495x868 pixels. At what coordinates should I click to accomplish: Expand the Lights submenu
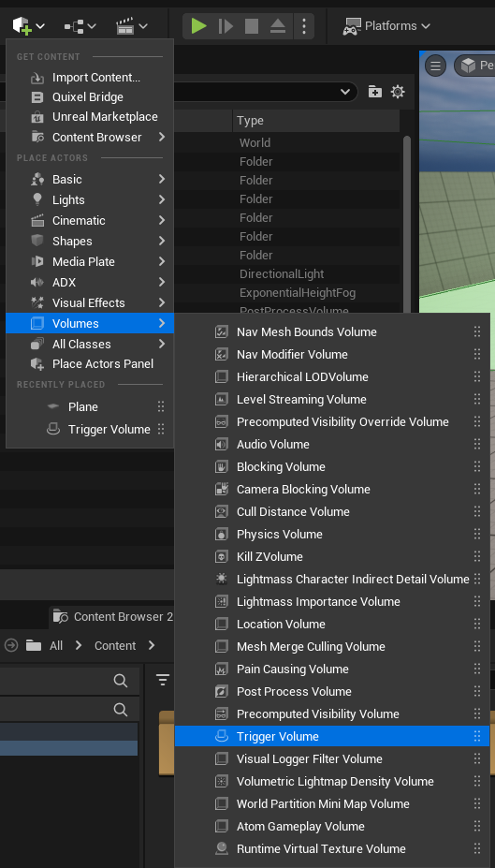(90, 199)
